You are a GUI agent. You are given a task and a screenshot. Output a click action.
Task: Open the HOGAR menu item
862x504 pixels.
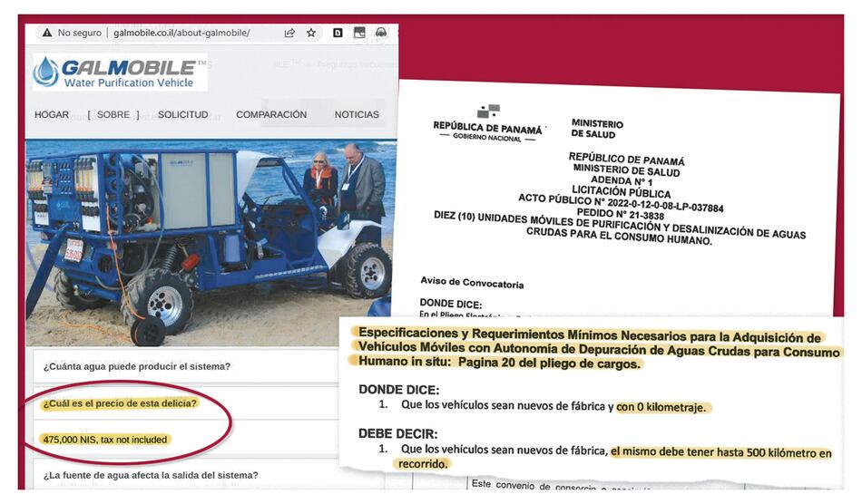[x=52, y=115]
